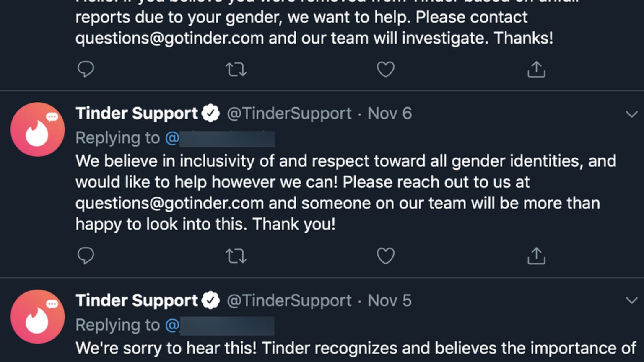Share the Nov 6 Tinder Support tweet
Screen dimensions: 644x362
536,256
